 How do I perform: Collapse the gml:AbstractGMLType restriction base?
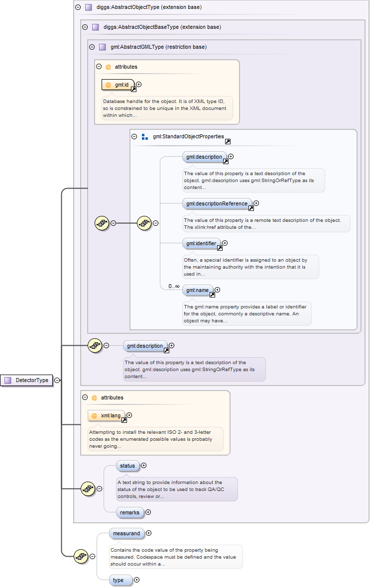(92, 47)
